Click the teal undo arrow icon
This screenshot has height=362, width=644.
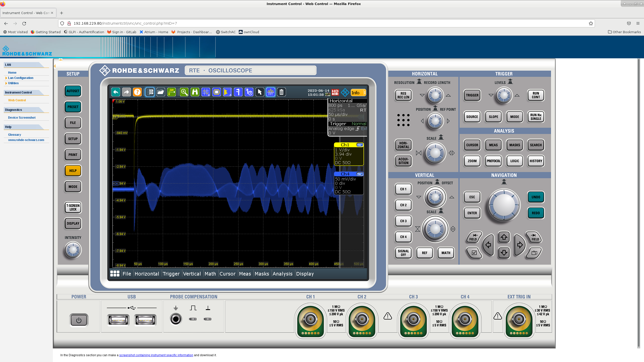click(x=116, y=92)
